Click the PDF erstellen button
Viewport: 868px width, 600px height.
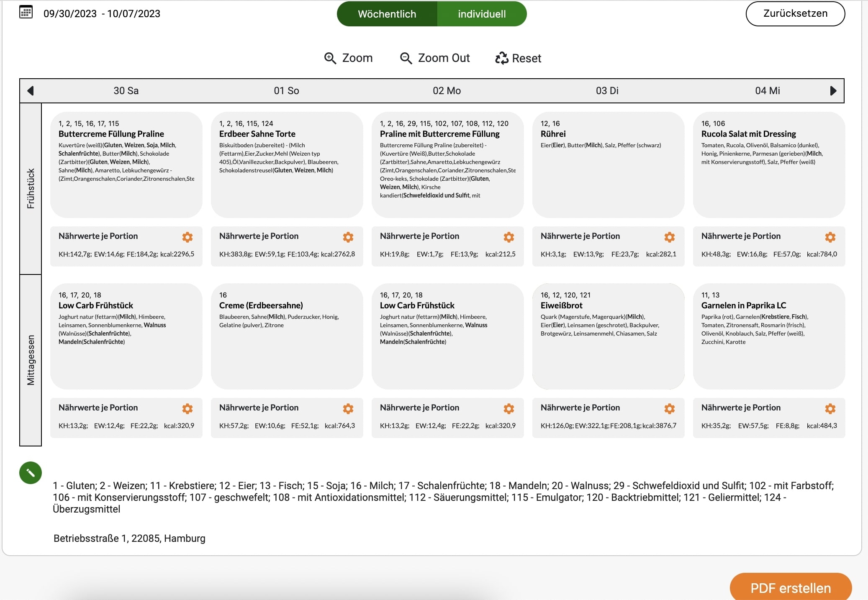tap(790, 588)
